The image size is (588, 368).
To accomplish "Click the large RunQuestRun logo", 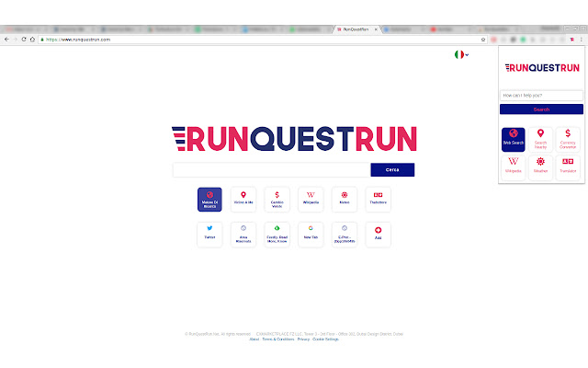I will (294, 139).
